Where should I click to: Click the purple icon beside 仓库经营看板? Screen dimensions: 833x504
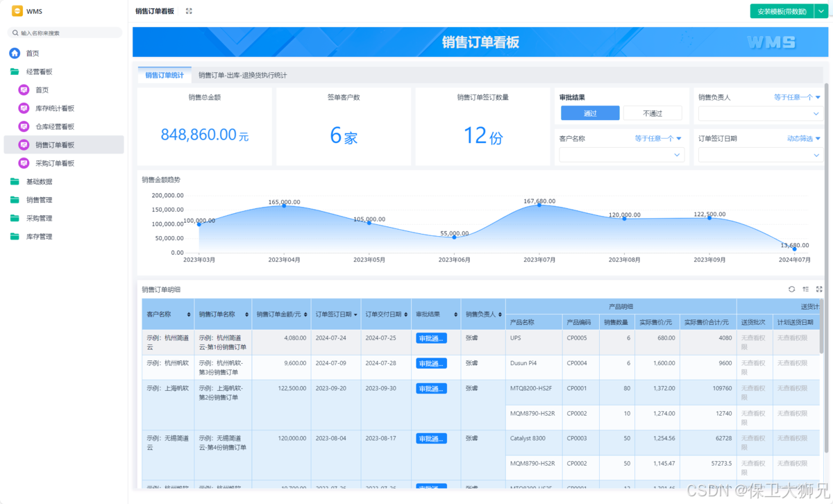pyautogui.click(x=24, y=126)
